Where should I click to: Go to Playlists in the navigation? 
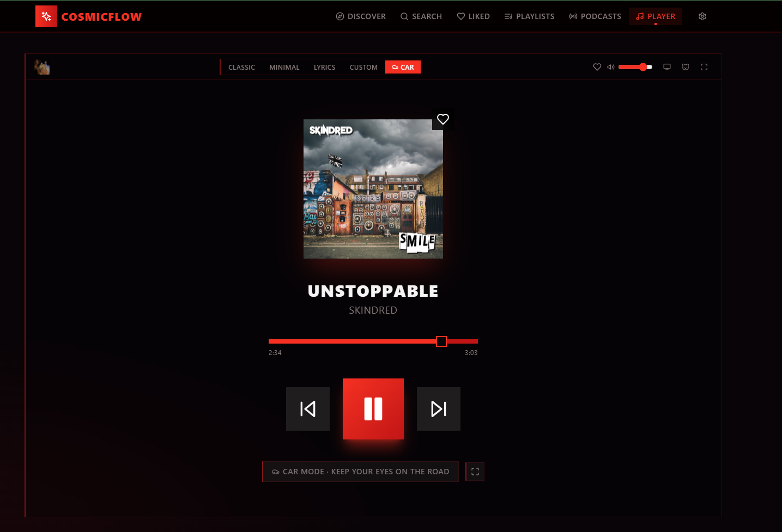pyautogui.click(x=530, y=16)
